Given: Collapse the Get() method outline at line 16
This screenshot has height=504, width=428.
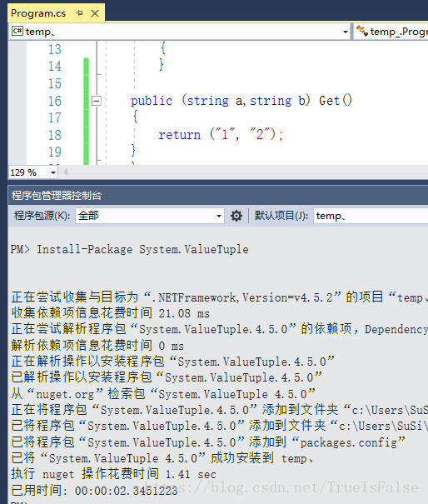Looking at the screenshot, I should coord(96,101).
